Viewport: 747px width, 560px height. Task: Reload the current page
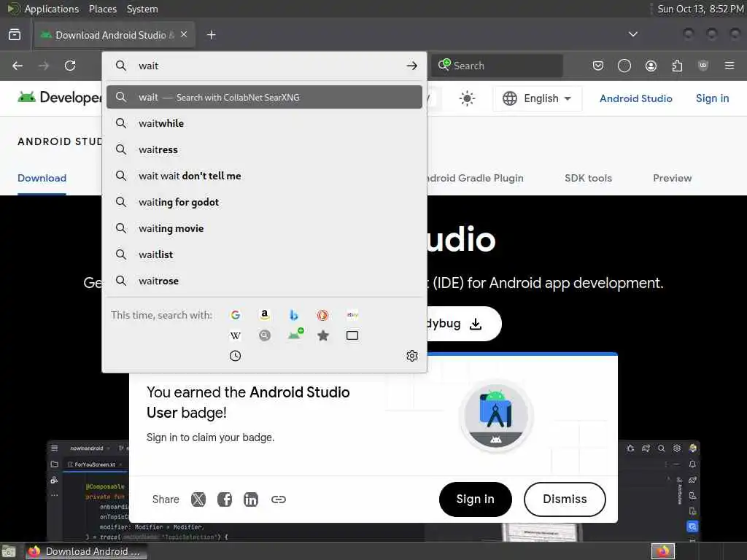tap(70, 66)
